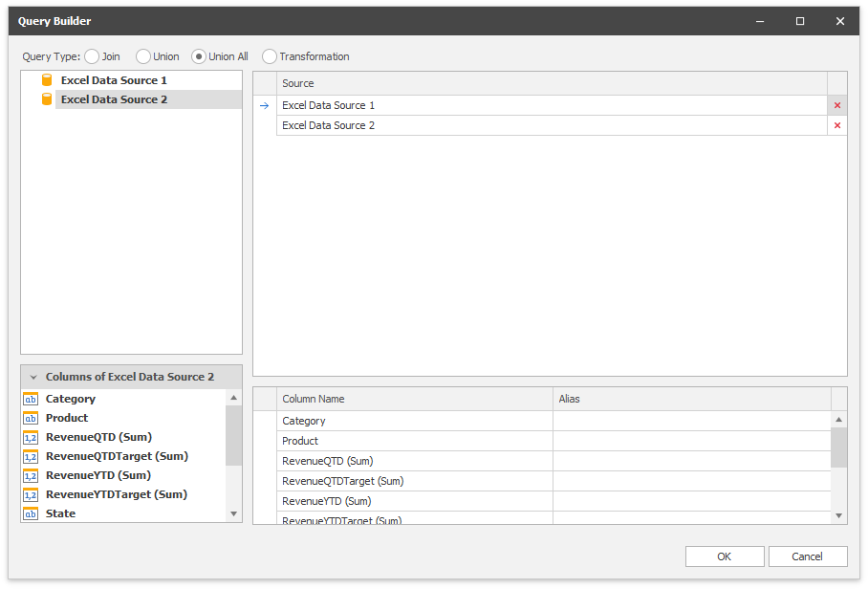The width and height of the screenshot is (868, 589).
Task: Remove Excel Data Source 1 with red X
Action: (837, 105)
